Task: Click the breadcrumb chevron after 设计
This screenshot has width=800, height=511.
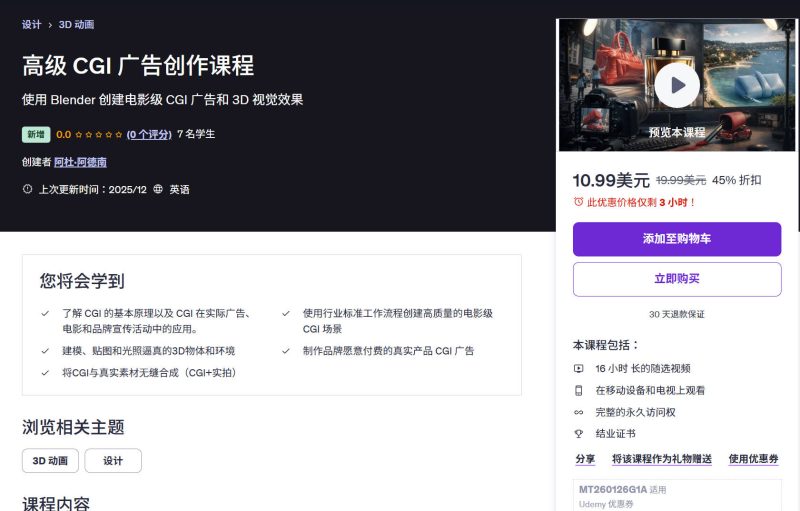Action: pos(50,25)
